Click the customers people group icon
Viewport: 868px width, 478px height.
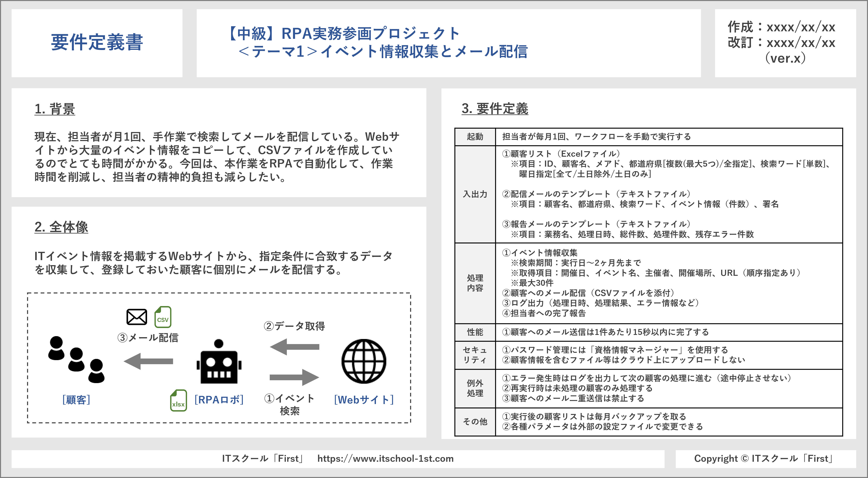coord(76,360)
